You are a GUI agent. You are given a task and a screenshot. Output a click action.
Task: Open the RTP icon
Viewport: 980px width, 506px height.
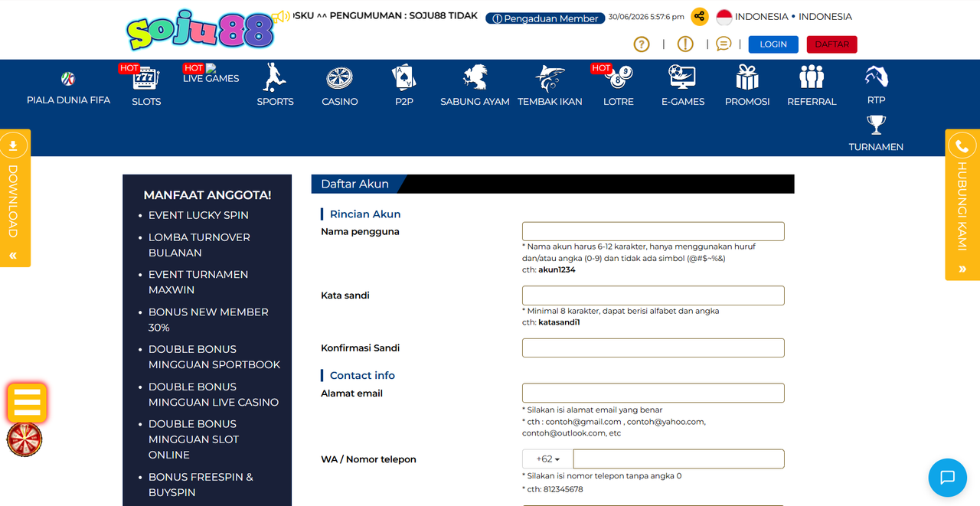click(x=876, y=77)
